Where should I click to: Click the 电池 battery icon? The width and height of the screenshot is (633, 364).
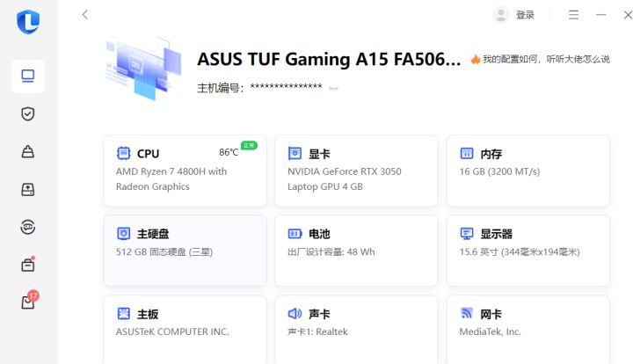pyautogui.click(x=295, y=234)
